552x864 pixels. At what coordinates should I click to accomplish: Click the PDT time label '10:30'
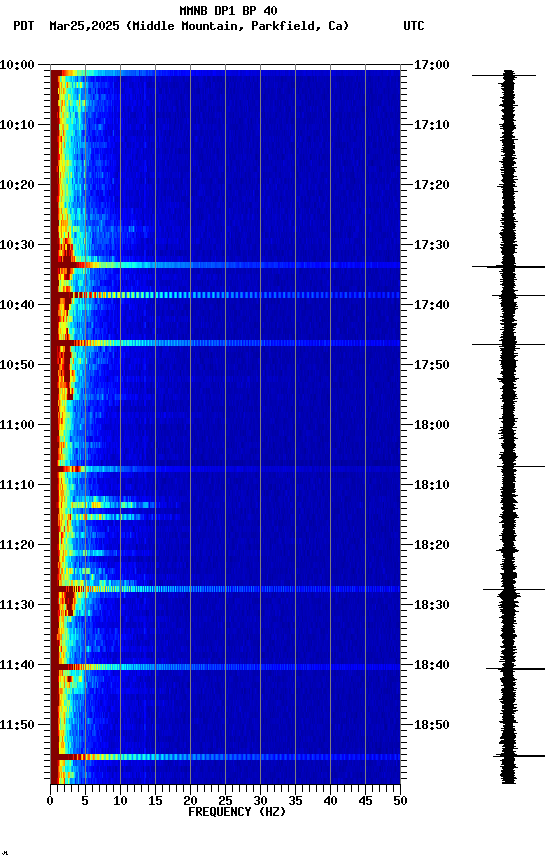point(17,245)
